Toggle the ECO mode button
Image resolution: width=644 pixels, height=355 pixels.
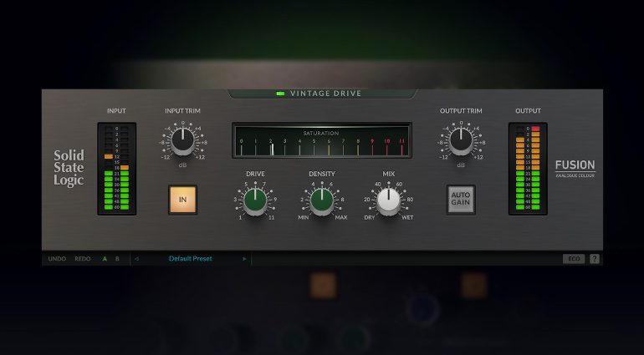573,259
